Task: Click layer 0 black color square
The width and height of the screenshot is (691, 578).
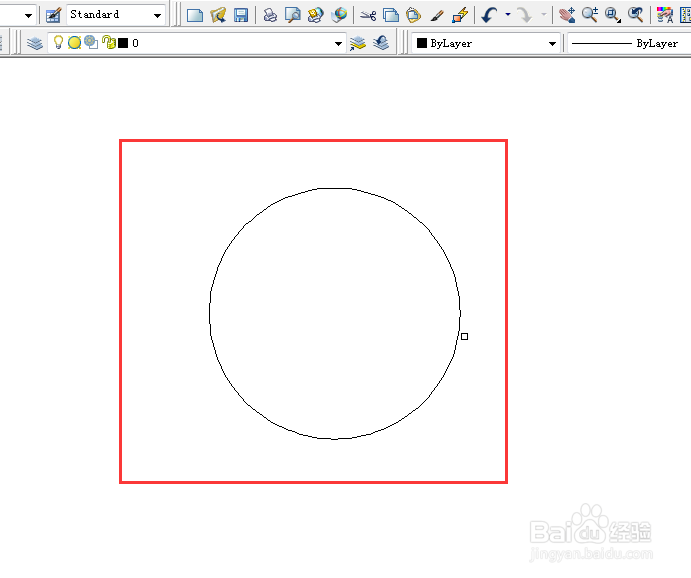Action: click(123, 43)
